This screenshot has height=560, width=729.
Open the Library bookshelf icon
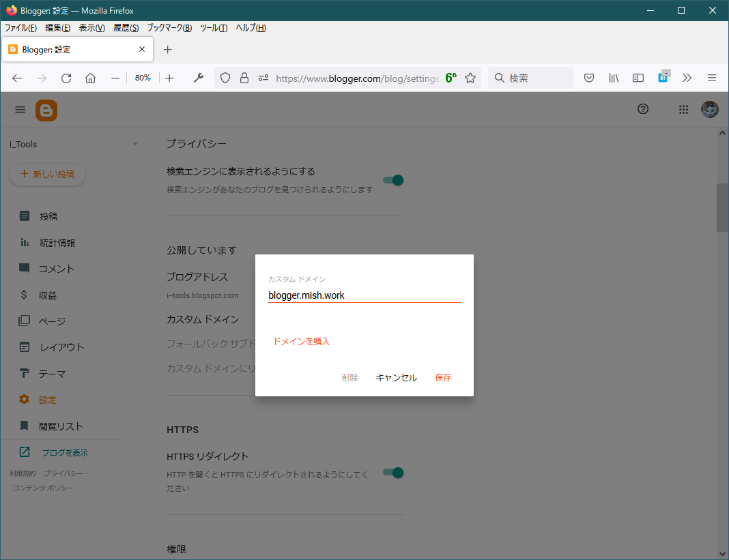pos(614,78)
